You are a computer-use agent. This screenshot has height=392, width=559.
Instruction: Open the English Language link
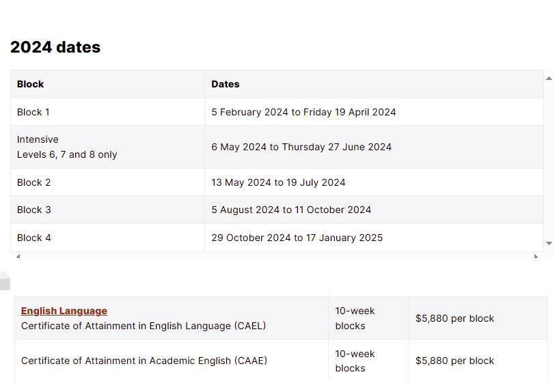coord(64,311)
